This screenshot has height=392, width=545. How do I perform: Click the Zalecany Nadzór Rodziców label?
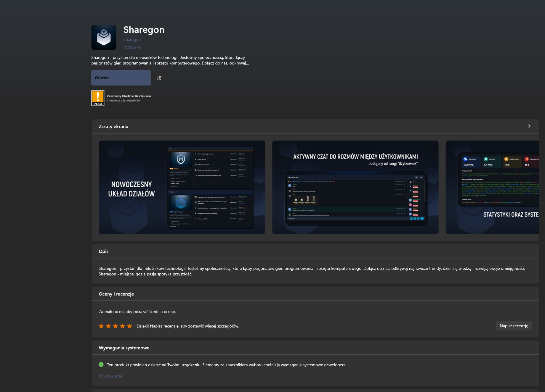(129, 96)
